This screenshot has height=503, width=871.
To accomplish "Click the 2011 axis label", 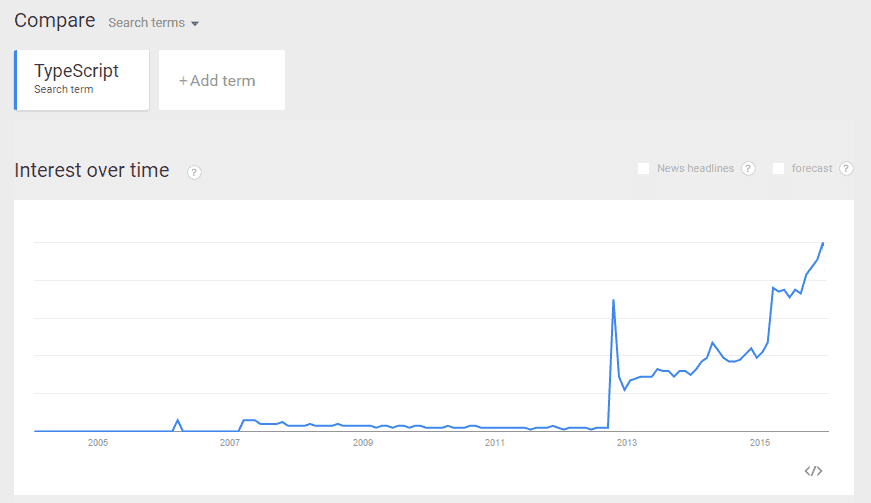I will [495, 442].
